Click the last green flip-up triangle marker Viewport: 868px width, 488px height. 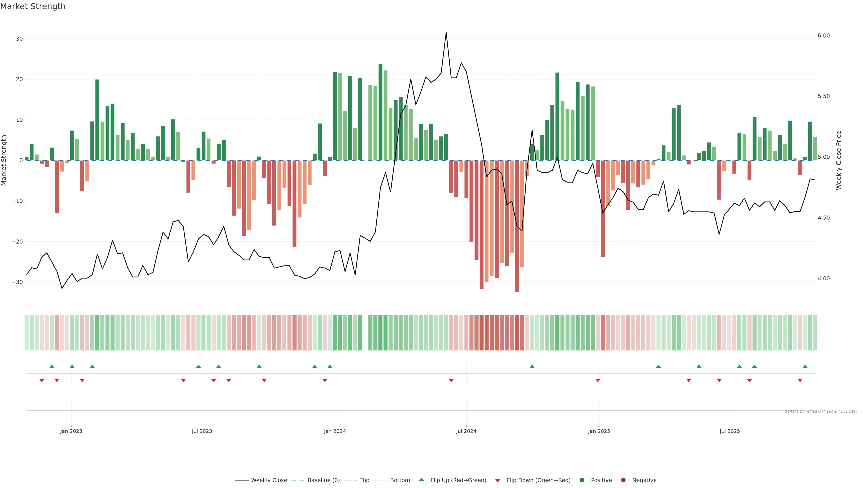(805, 366)
